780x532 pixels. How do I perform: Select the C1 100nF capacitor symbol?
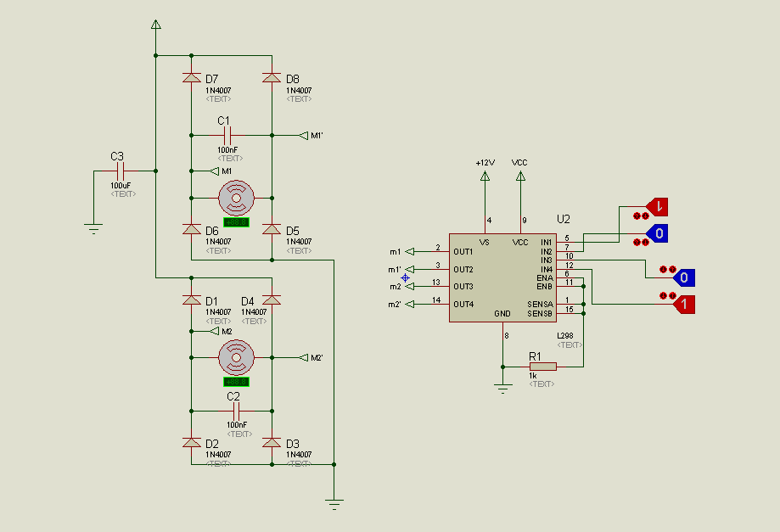pos(227,135)
